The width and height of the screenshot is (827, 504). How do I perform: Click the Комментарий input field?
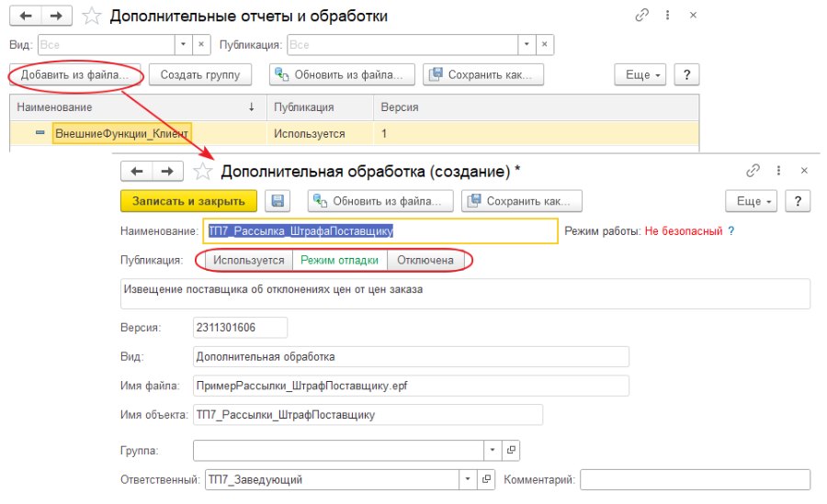[696, 480]
